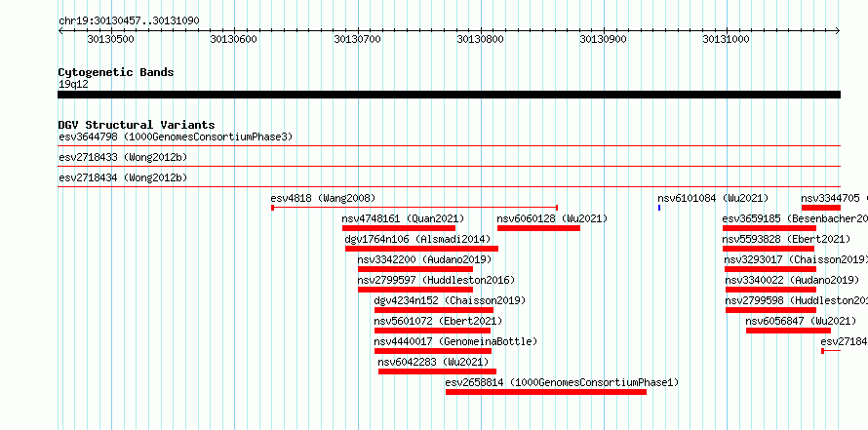The height and width of the screenshot is (430, 868).
Task: Click the red bar under nsv5601072
Action: point(432,331)
